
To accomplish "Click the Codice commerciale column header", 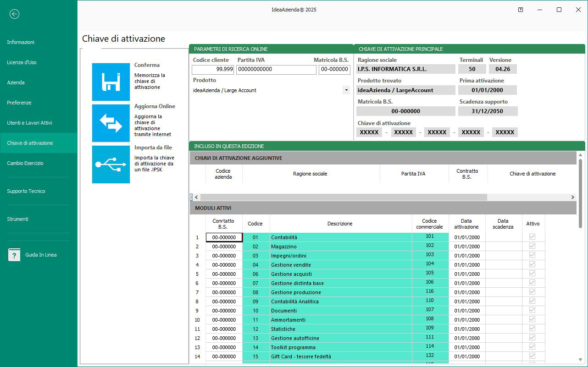I will [x=429, y=224].
